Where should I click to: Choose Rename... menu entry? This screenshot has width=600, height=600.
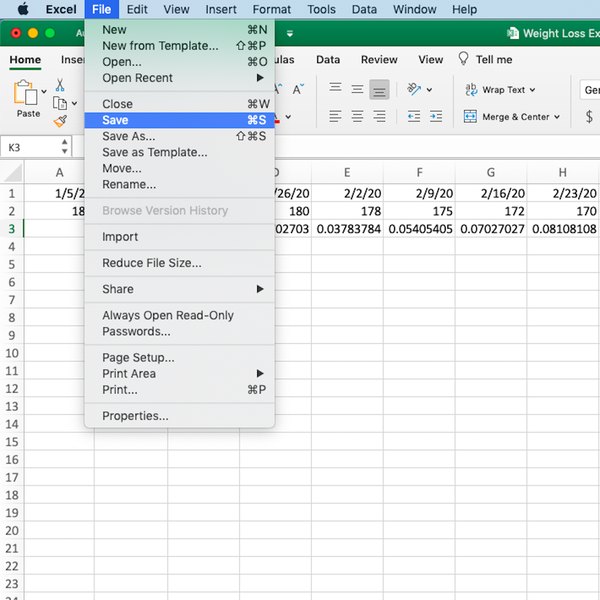179,184
